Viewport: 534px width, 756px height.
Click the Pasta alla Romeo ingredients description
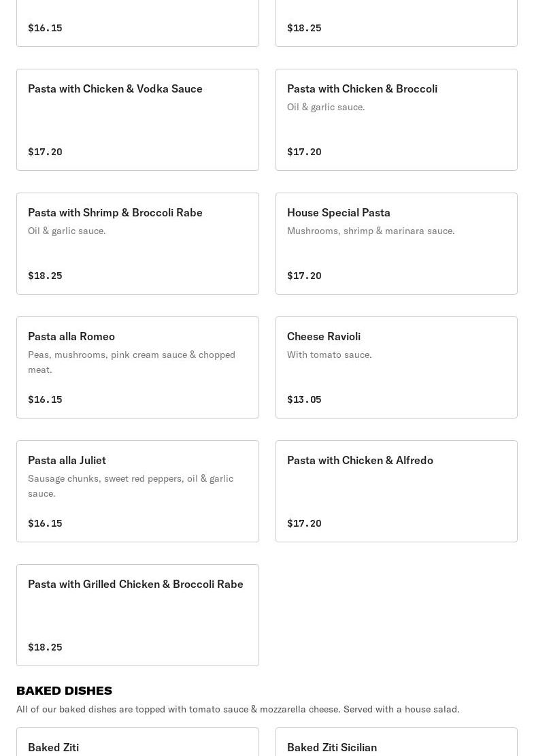click(131, 362)
